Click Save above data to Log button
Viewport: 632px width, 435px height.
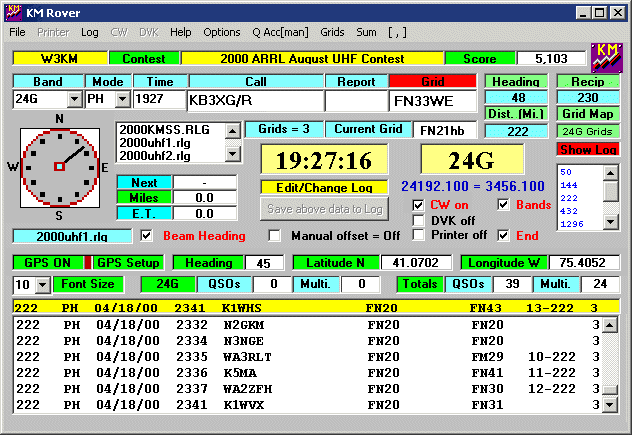point(324,209)
